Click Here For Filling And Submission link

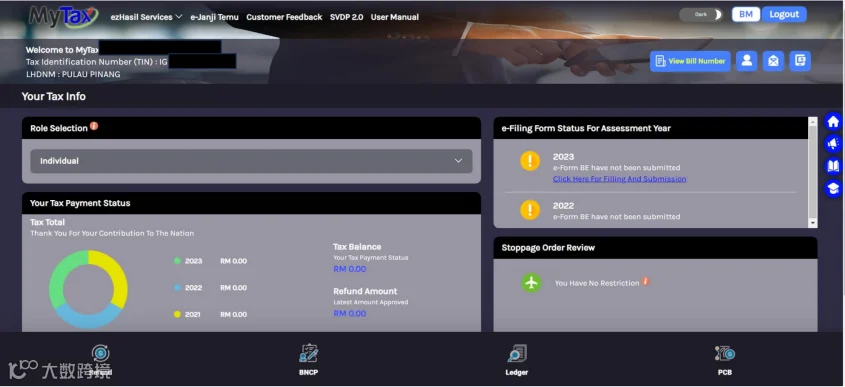(620, 179)
